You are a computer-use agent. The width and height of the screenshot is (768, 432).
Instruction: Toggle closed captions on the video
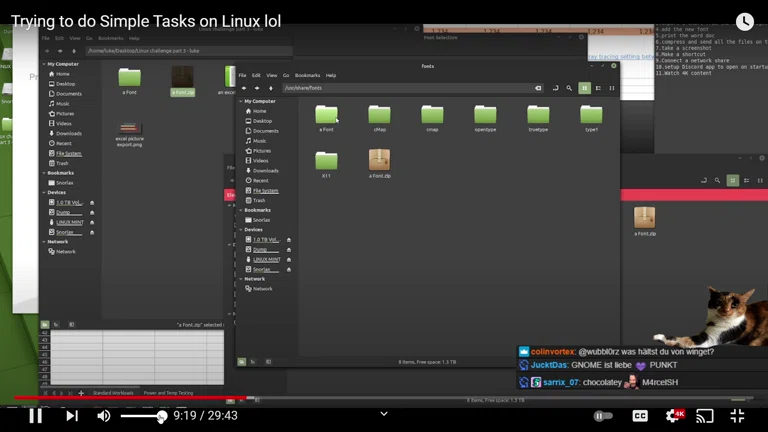tap(639, 415)
